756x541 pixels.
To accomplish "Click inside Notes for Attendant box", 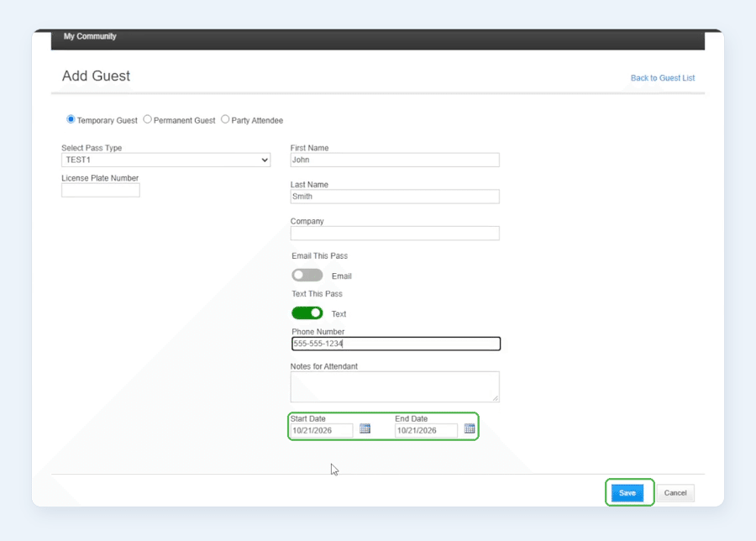I will pos(395,386).
